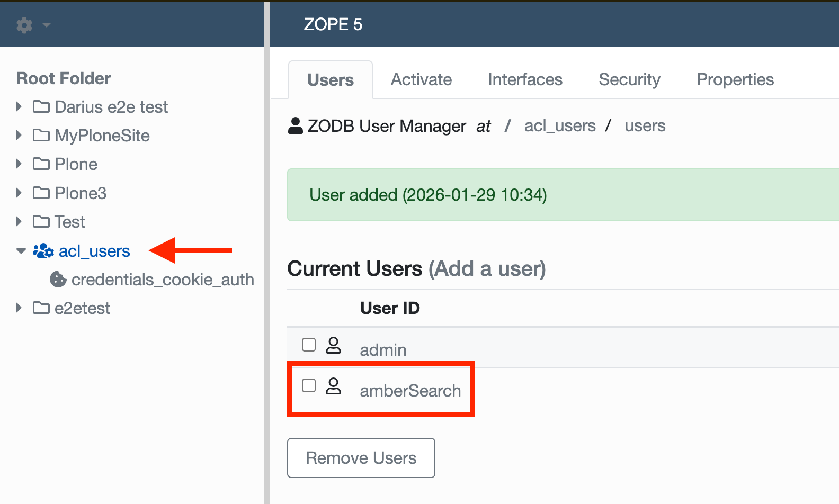Open the Properties tab
839x504 pixels.
[x=735, y=79]
